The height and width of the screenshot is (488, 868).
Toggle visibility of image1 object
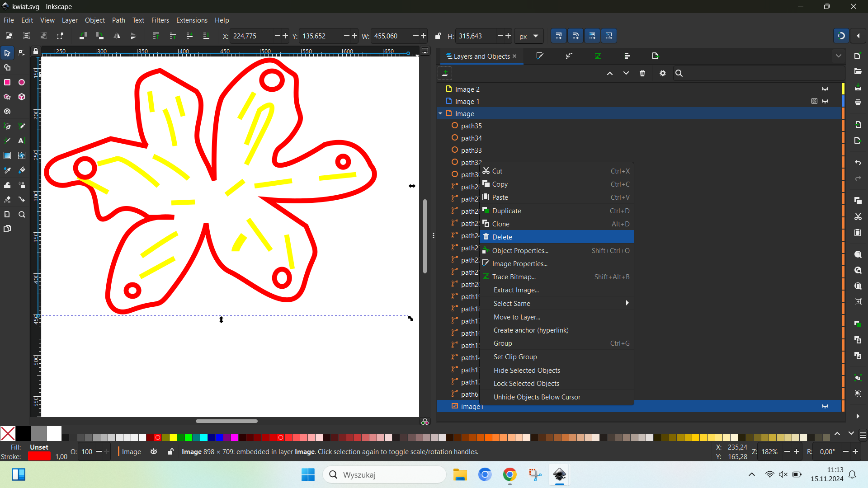825,406
